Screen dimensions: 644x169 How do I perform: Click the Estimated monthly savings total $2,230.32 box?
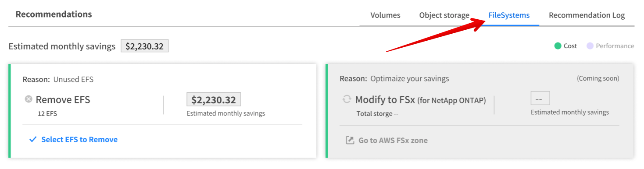pos(145,46)
